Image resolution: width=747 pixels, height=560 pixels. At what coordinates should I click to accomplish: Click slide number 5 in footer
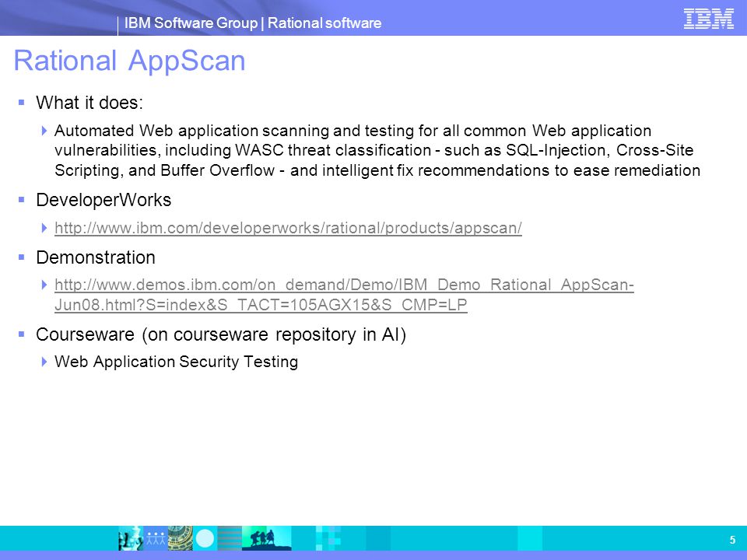(732, 540)
